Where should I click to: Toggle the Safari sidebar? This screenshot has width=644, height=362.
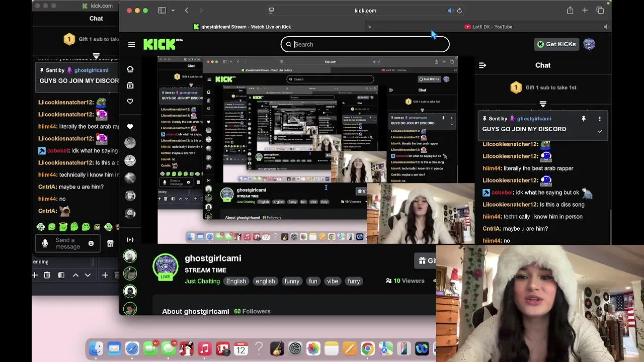[x=162, y=10]
